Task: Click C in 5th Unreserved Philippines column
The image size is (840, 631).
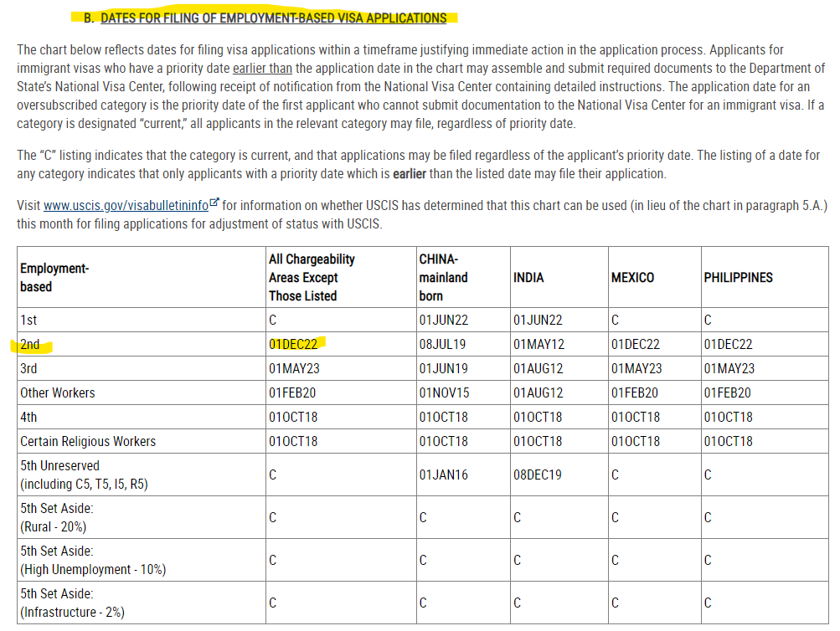Action: tap(708, 475)
